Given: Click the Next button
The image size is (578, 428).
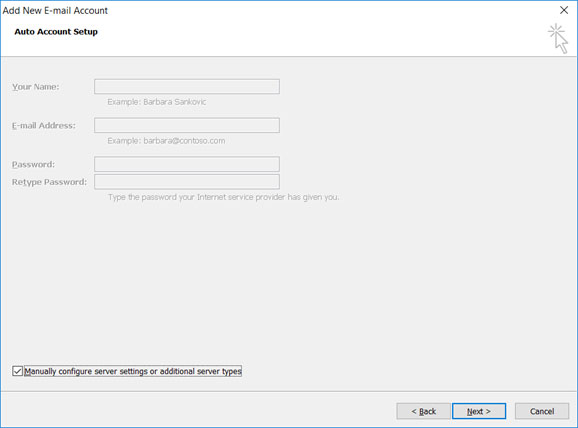Looking at the screenshot, I should pos(478,411).
